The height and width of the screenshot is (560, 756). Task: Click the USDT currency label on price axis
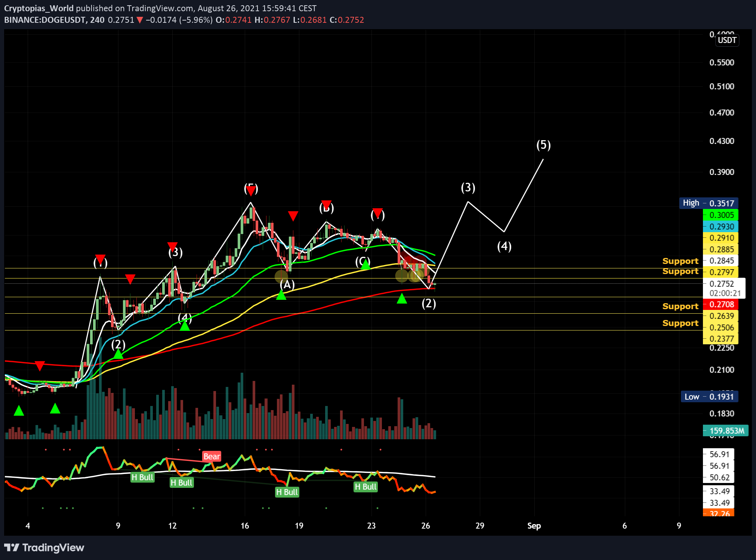click(x=727, y=40)
